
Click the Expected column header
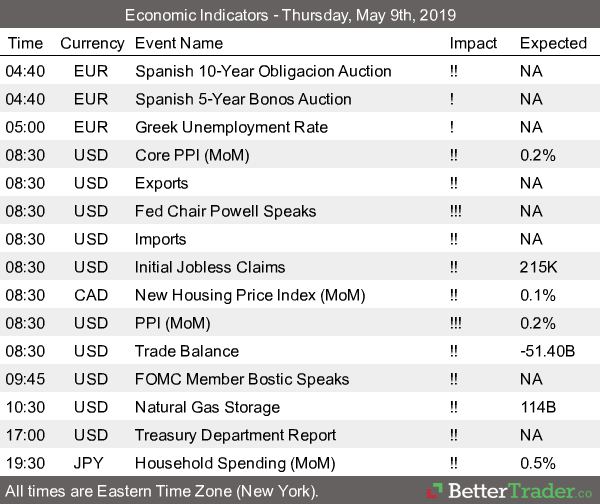point(553,43)
